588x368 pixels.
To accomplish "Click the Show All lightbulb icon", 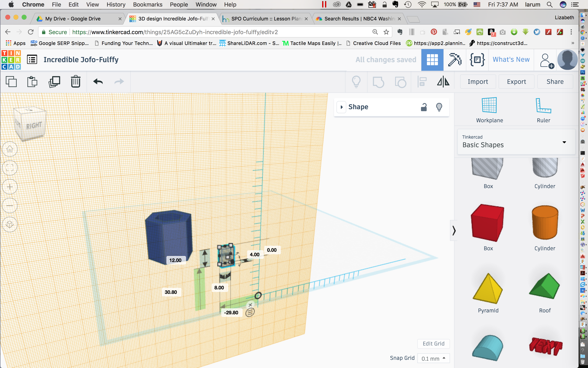I will pos(356,82).
